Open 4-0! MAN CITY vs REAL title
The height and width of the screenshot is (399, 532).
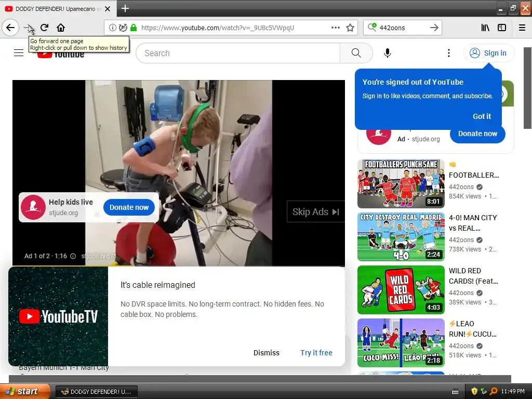point(473,223)
